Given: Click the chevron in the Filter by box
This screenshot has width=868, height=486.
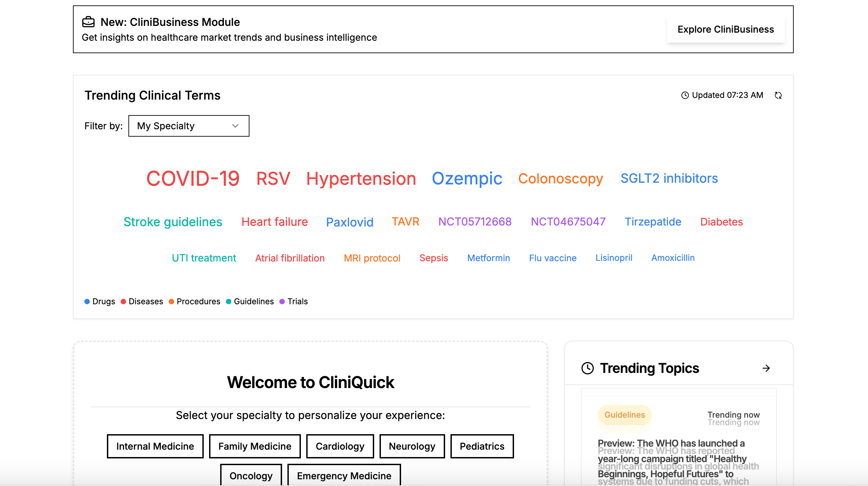Looking at the screenshot, I should [235, 126].
